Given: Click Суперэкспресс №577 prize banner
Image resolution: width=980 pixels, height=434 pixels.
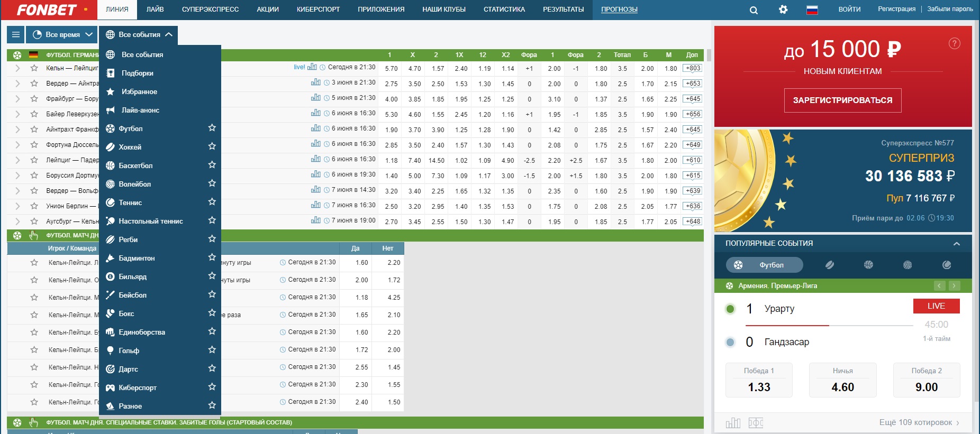Looking at the screenshot, I should click(843, 181).
